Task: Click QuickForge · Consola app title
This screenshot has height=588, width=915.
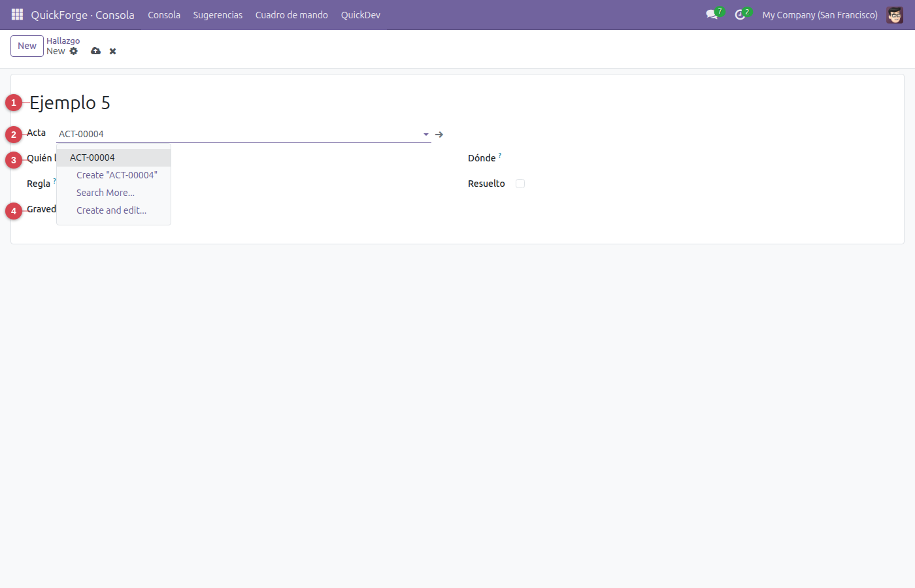Action: 82,14
